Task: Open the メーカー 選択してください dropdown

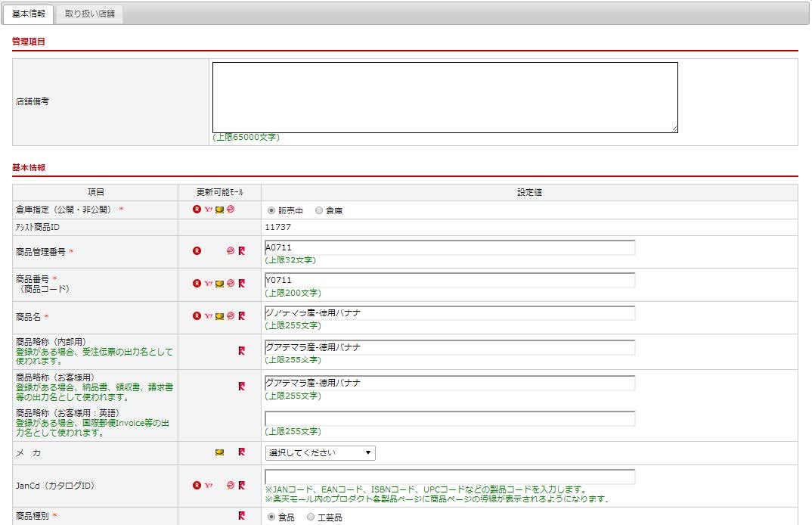Action: (x=320, y=453)
